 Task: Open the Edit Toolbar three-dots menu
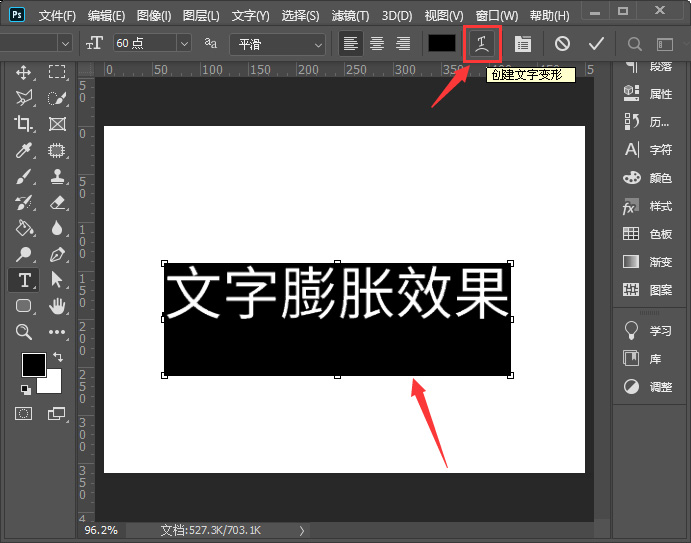pyautogui.click(x=57, y=331)
